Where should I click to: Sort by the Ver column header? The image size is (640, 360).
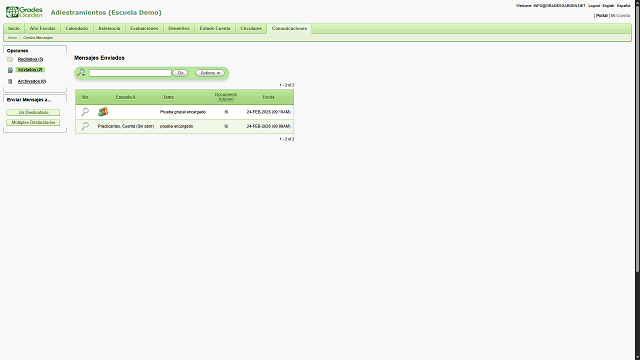[x=85, y=97]
